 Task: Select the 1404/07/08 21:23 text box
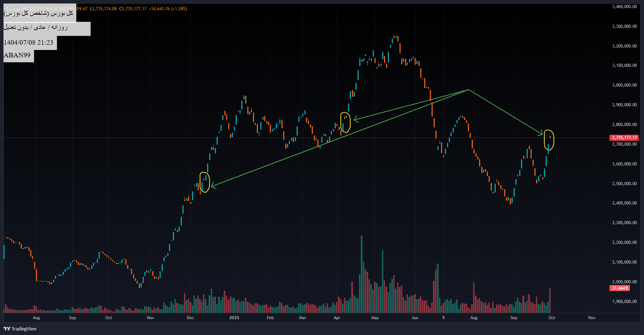coord(29,43)
